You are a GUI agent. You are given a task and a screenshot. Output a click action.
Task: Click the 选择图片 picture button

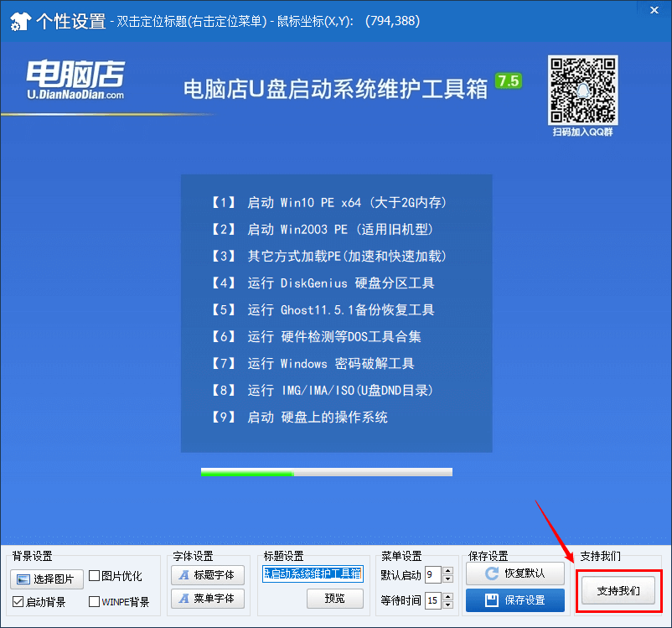48,579
